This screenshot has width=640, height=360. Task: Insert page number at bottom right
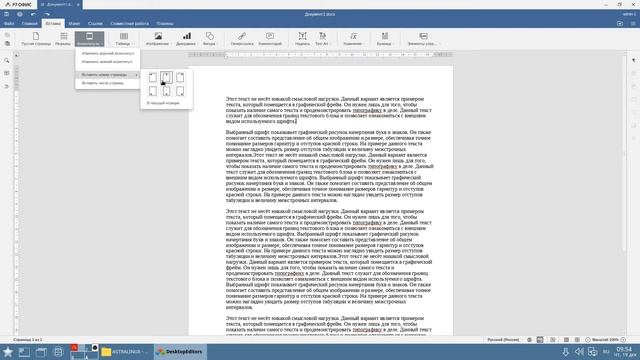[180, 91]
